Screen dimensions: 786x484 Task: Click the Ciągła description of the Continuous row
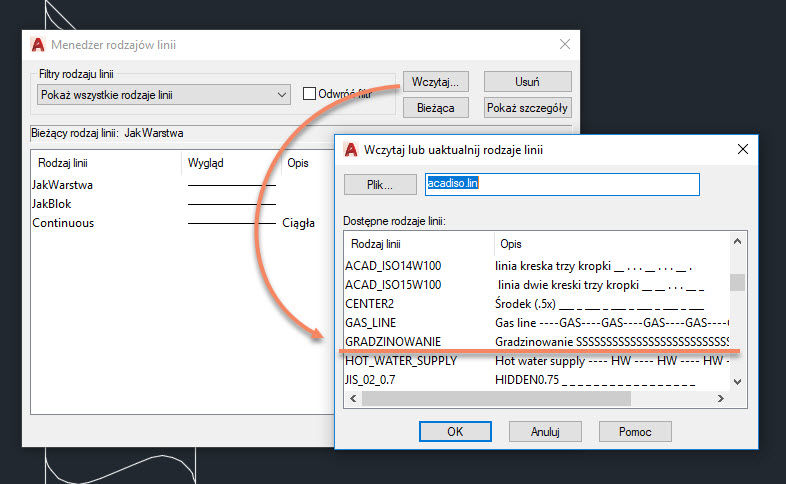(x=298, y=223)
